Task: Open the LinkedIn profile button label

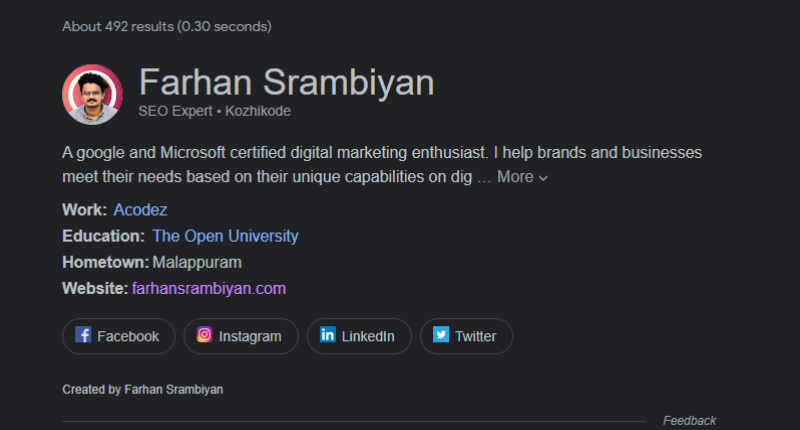Action: [368, 337]
